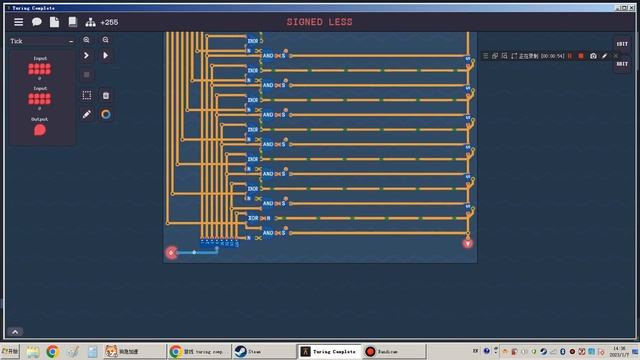
Task: Click the second Input byte indicator
Action: [40, 99]
